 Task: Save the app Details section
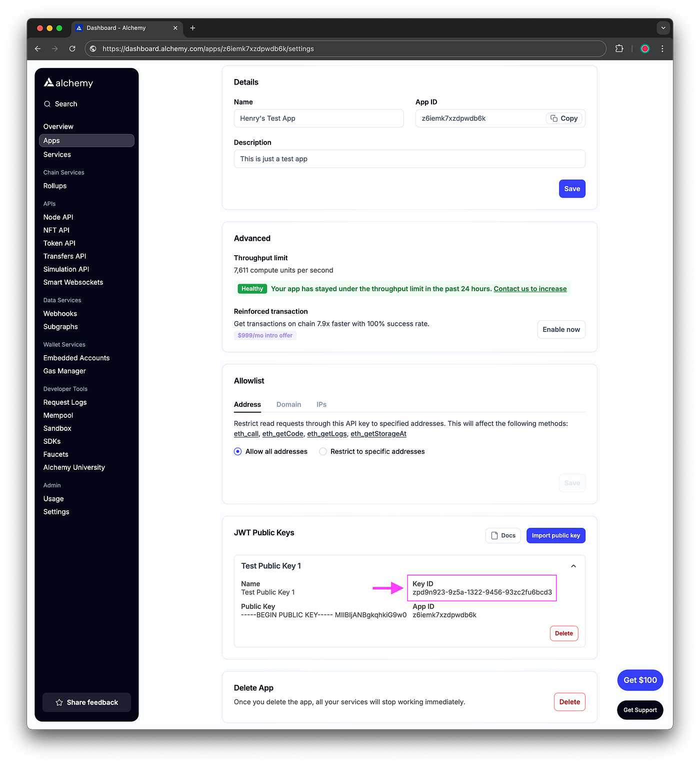[x=572, y=189]
